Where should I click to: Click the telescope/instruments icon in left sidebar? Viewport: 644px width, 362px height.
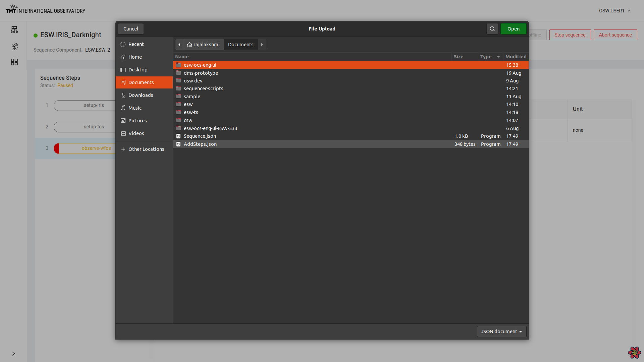[x=14, y=46]
